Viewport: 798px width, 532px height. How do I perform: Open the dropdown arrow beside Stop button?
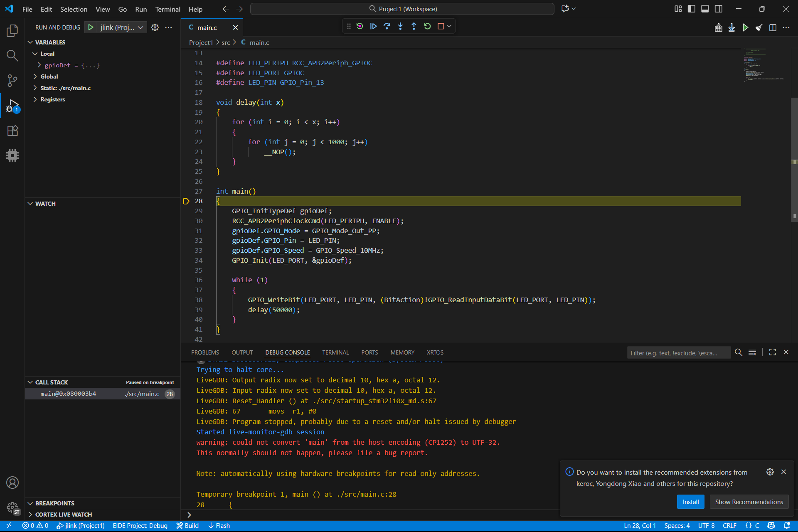point(449,26)
